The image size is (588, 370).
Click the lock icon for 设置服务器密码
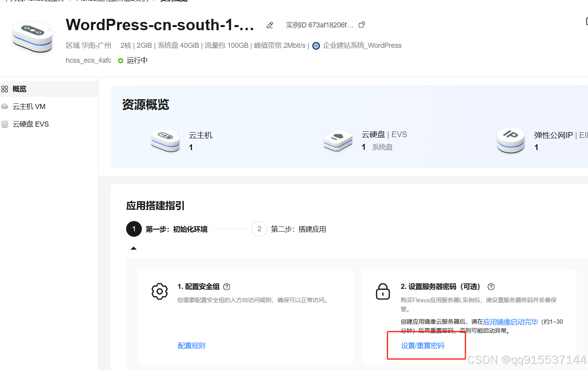383,291
